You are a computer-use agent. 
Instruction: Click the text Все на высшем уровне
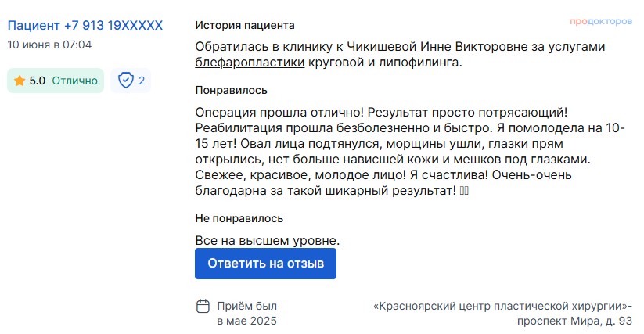point(268,240)
